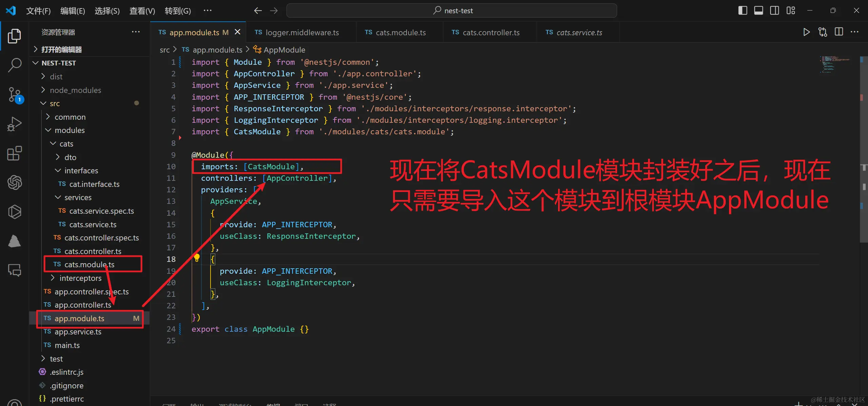Switch to cats.service.ts editor tab
The height and width of the screenshot is (406, 868).
click(x=578, y=32)
